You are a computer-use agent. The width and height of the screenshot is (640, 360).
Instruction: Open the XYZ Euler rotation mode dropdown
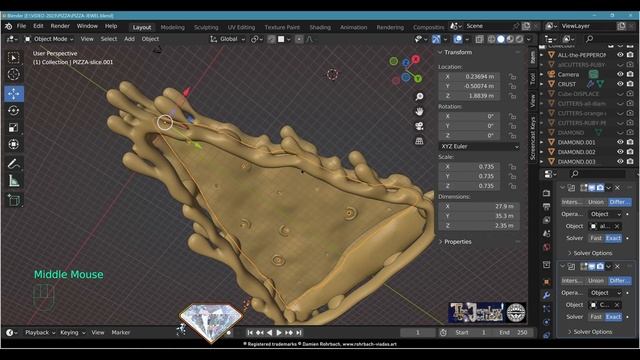(479, 147)
